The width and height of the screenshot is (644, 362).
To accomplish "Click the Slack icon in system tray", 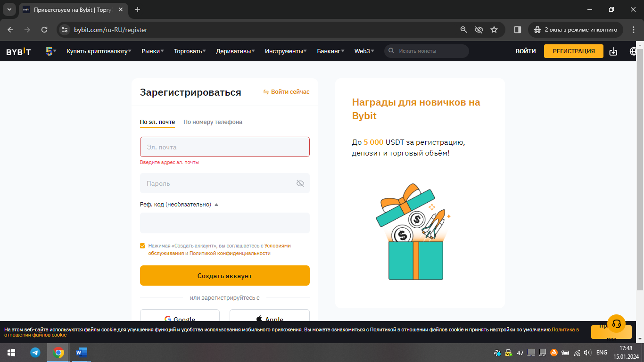I will tap(497, 353).
